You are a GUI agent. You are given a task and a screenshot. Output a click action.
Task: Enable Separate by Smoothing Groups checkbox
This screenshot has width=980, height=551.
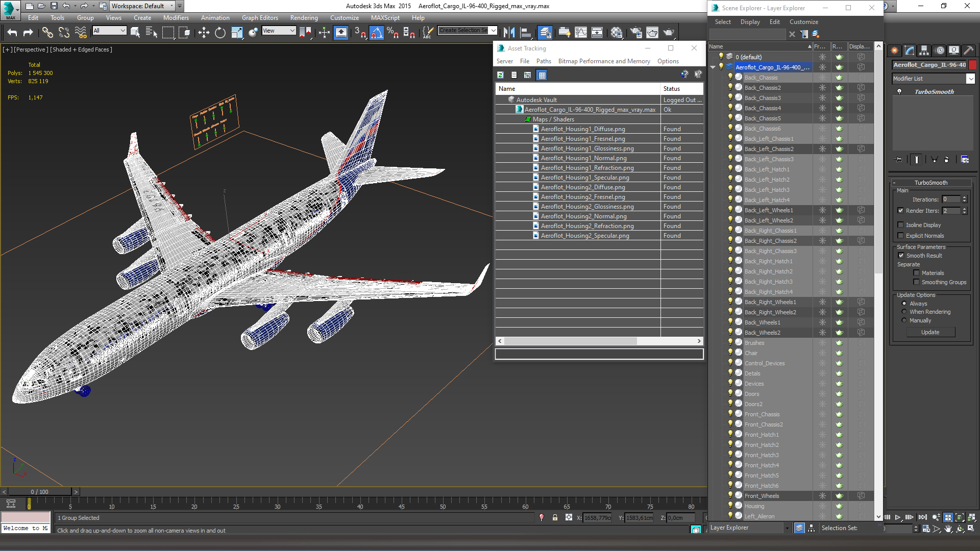pos(916,282)
